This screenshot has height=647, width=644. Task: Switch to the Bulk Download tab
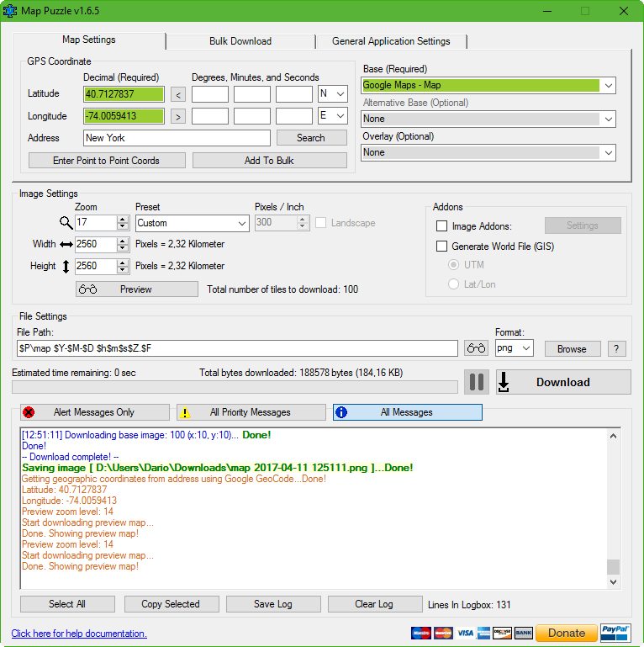[240, 41]
